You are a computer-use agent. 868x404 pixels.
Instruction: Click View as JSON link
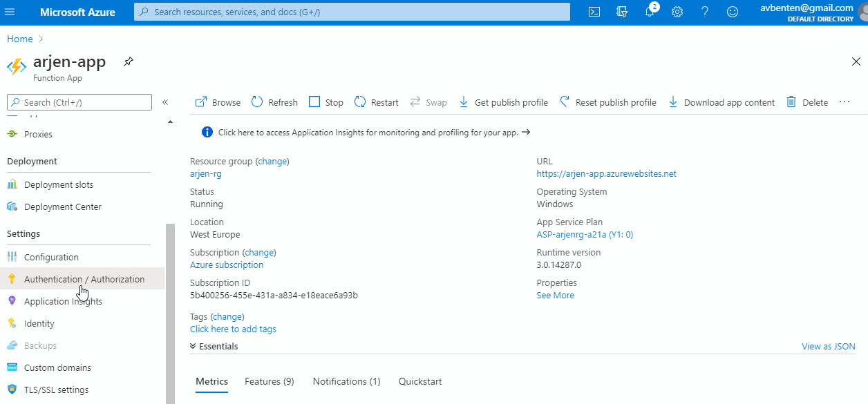click(x=828, y=347)
